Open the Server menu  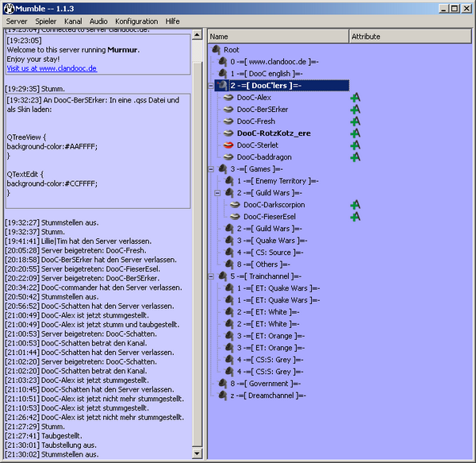coord(17,21)
